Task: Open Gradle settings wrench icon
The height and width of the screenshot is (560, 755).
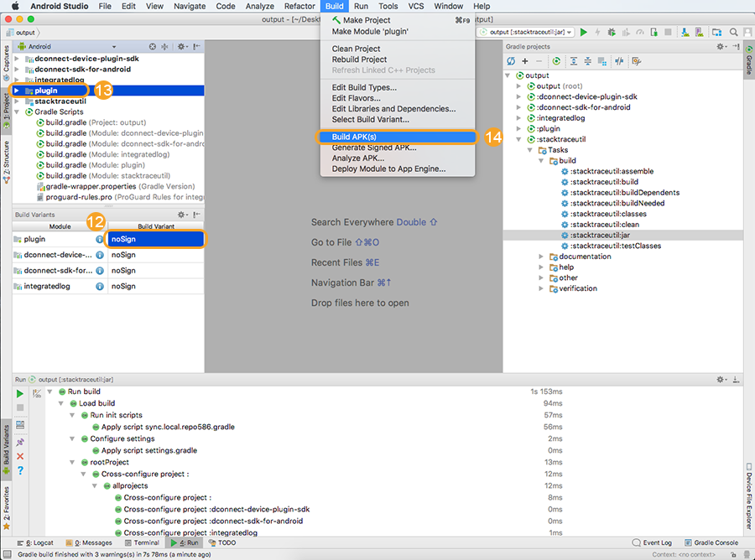Action: tap(637, 61)
